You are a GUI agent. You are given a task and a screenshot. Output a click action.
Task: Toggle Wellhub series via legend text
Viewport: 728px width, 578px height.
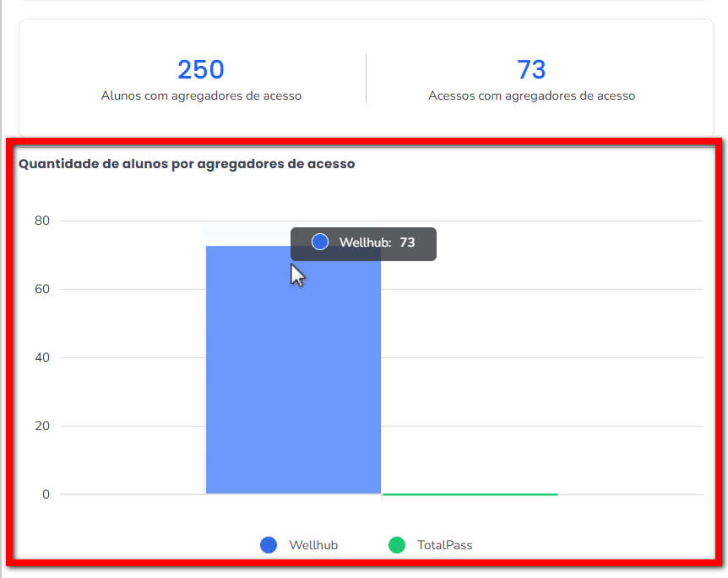click(313, 545)
